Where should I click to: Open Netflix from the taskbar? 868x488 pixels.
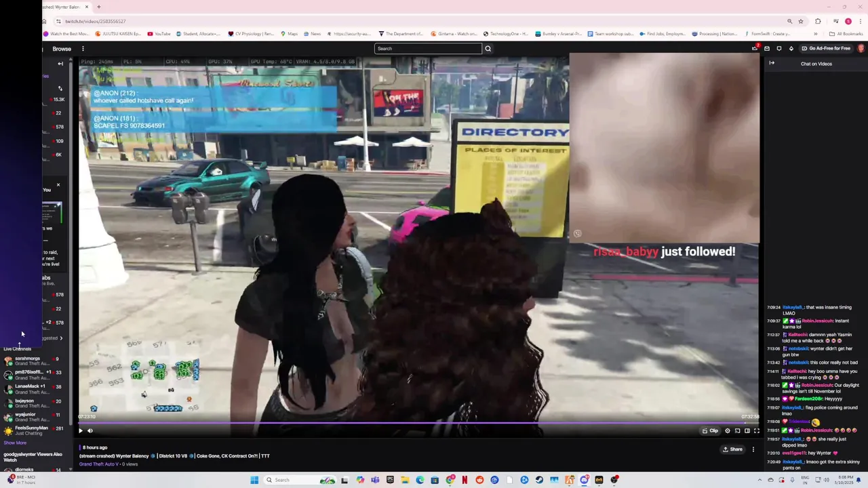[x=465, y=480]
